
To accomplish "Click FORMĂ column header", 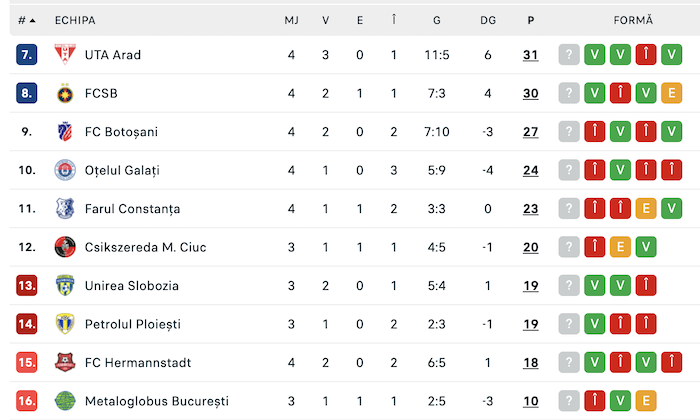I will [633, 20].
